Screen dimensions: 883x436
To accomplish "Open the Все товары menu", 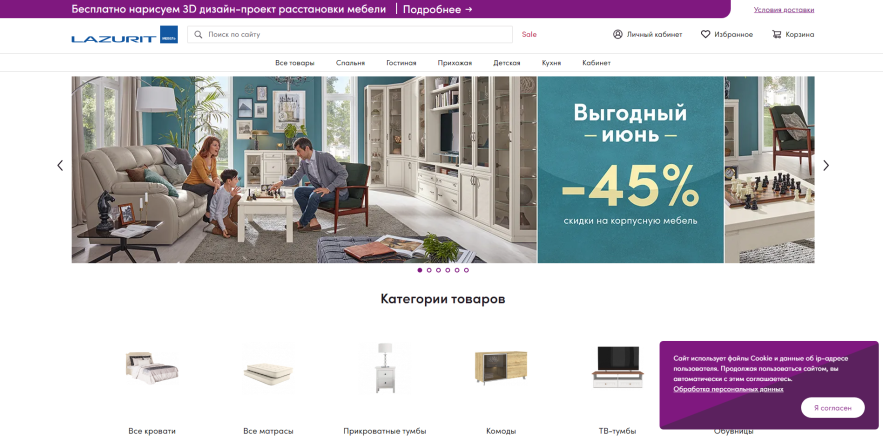I will click(x=295, y=63).
